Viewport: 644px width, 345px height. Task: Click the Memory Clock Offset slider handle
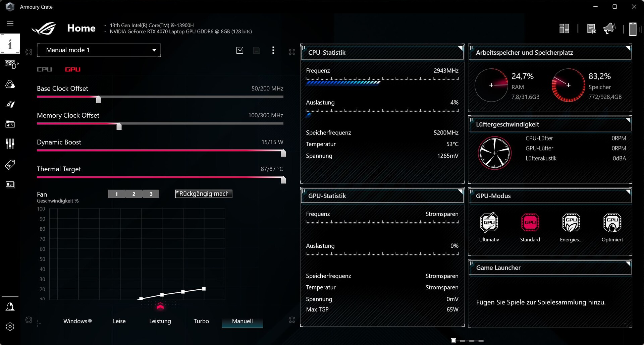[x=119, y=126]
